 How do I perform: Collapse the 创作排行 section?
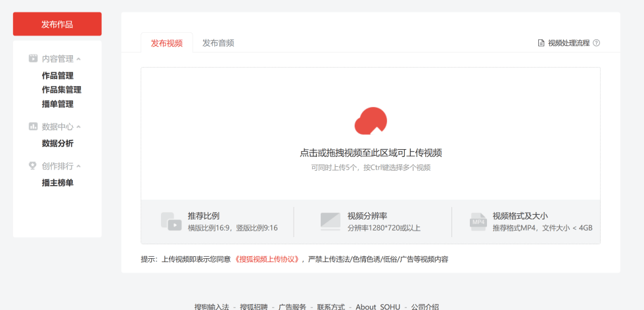79,166
